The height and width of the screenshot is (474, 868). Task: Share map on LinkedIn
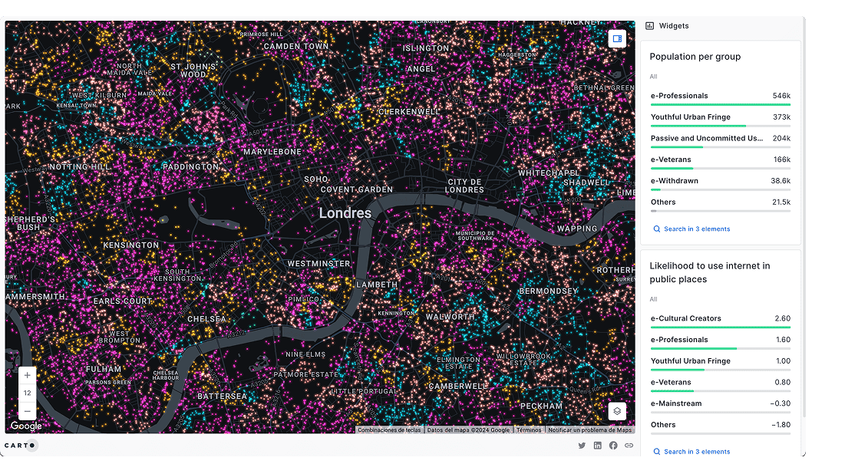tap(598, 446)
